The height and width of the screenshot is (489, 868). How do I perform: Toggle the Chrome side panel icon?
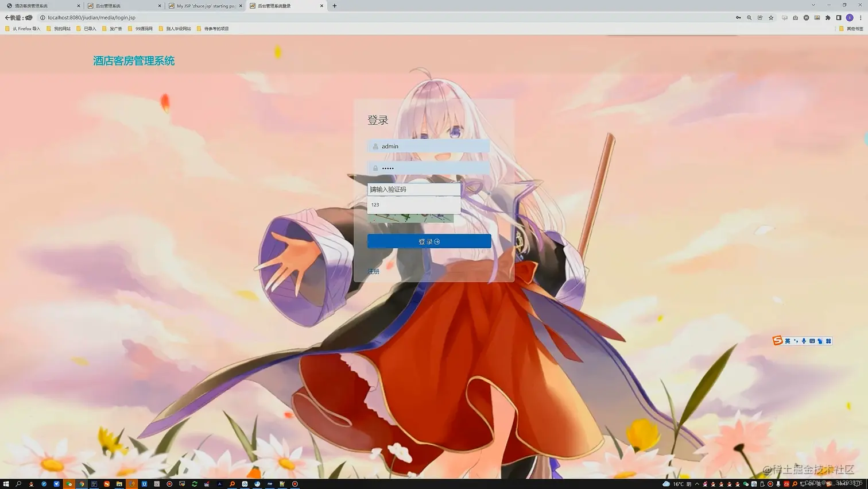[839, 18]
